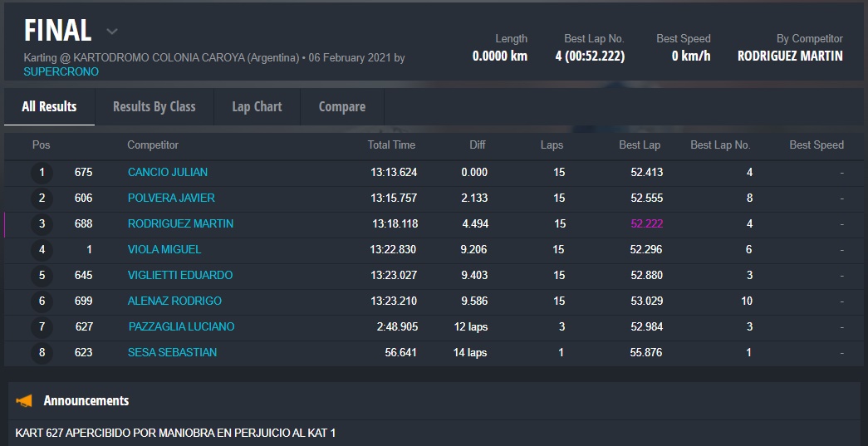Click ALENAZ RODRIGO competitor name
Screen dimensions: 868x446
tap(174, 301)
